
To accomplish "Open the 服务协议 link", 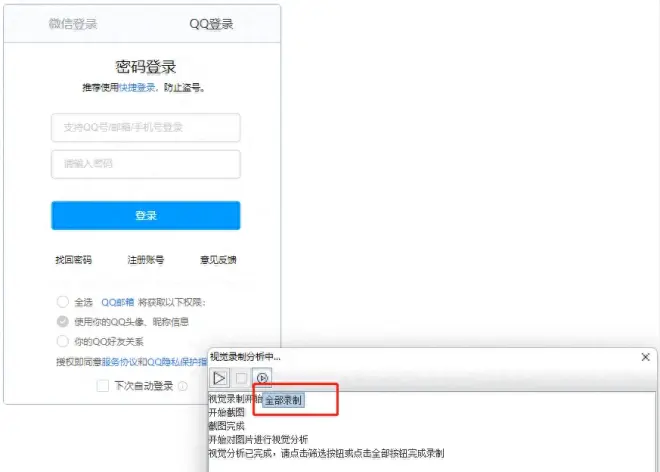I will (x=117, y=362).
